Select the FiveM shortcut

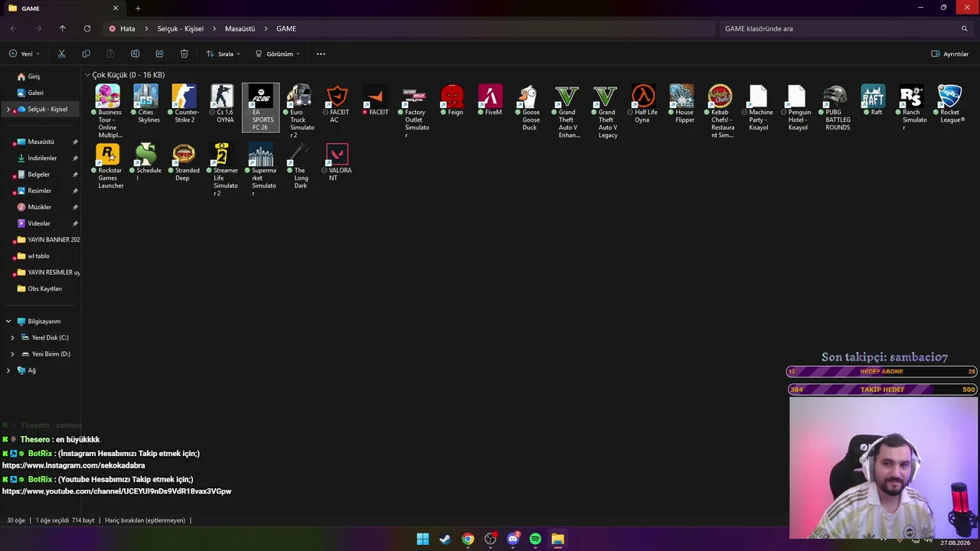coord(491,100)
